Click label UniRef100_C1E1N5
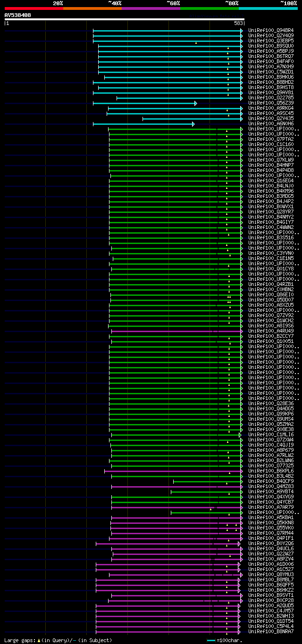Image resolution: width=302 pixels, height=644 pixels. [271, 259]
